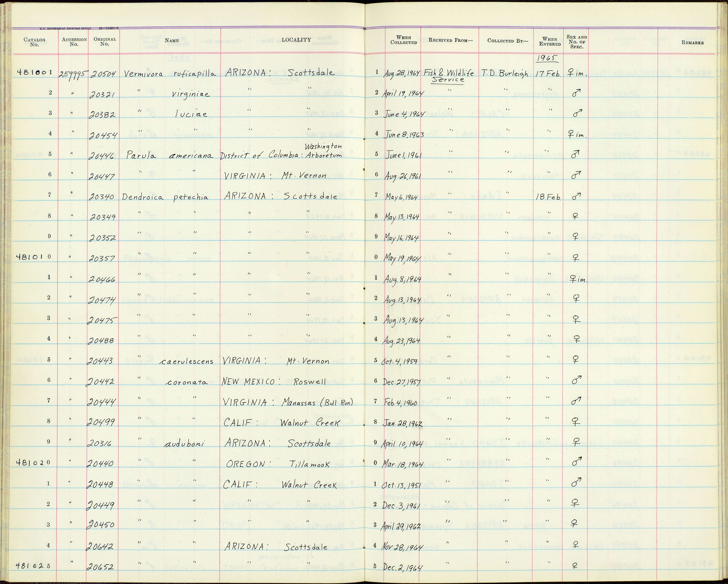The height and width of the screenshot is (584, 728).
Task: Click the 'Sex and No. of Spec.' header
Action: pyautogui.click(x=577, y=42)
